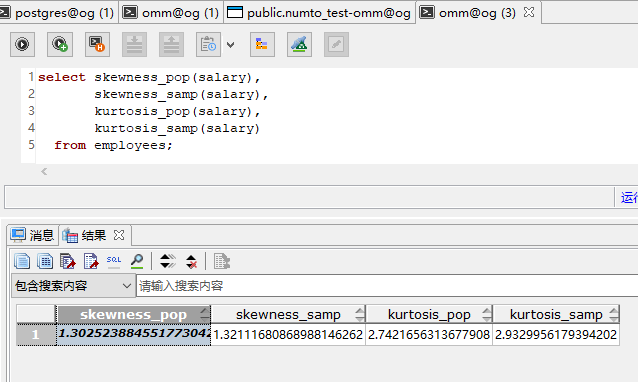This screenshot has width=638, height=382.
Task: Click the disabled table export icon
Action: [x=222, y=261]
